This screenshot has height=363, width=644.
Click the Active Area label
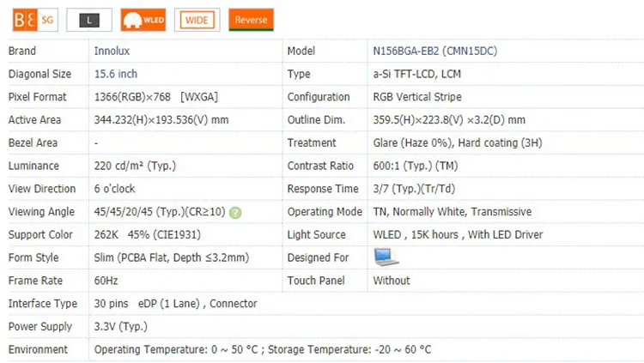click(x=34, y=120)
